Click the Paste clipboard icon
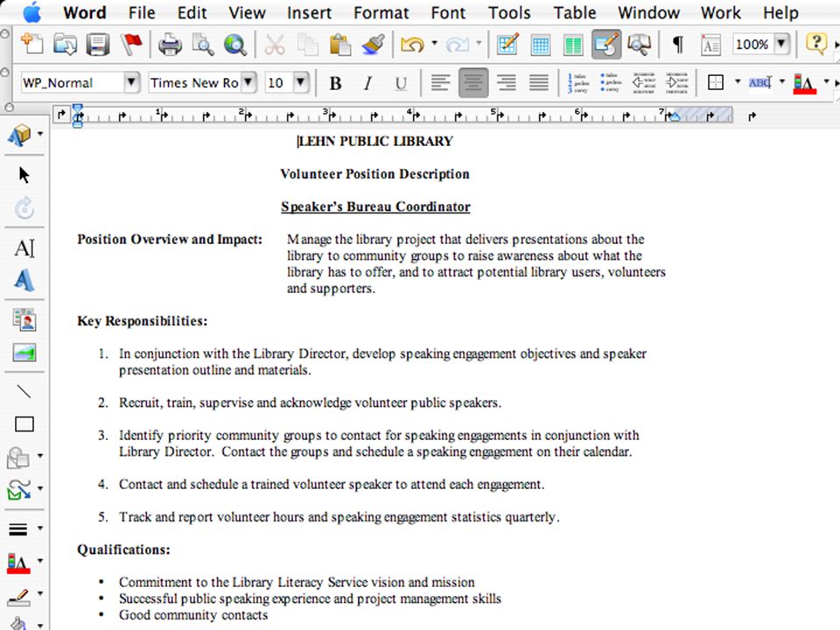This screenshot has height=630, width=840. (x=340, y=44)
